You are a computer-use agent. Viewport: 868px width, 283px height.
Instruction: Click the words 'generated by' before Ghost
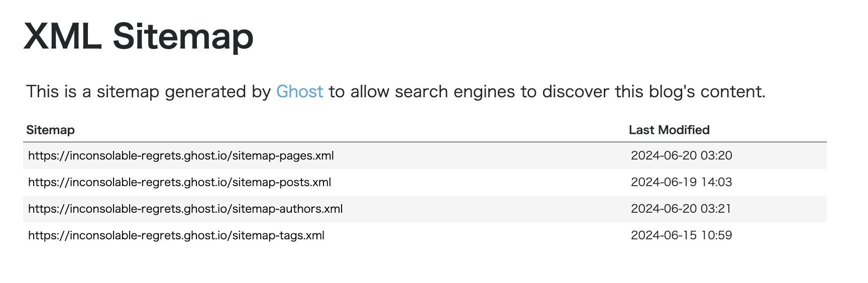[218, 92]
